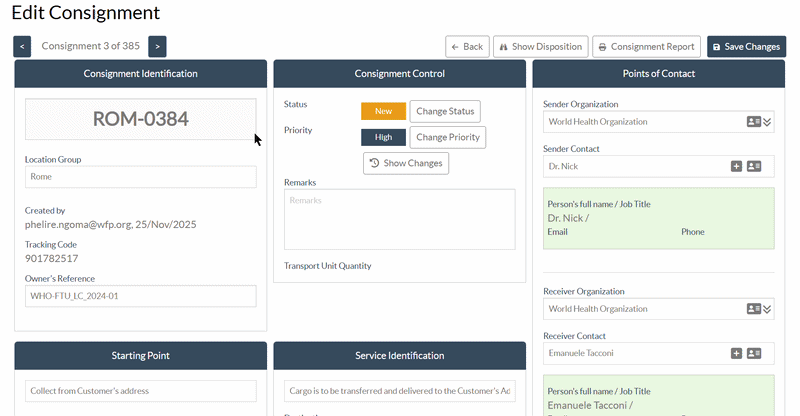The height and width of the screenshot is (416, 800).
Task: Expand Receiver Organization dropdown chevron
Action: [x=767, y=309]
